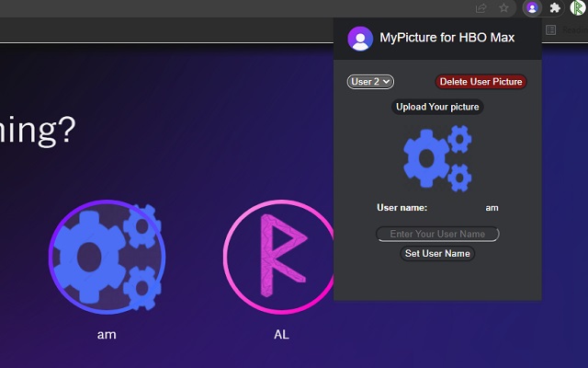Click the gears picture preview in popup
588x368 pixels.
point(437,158)
